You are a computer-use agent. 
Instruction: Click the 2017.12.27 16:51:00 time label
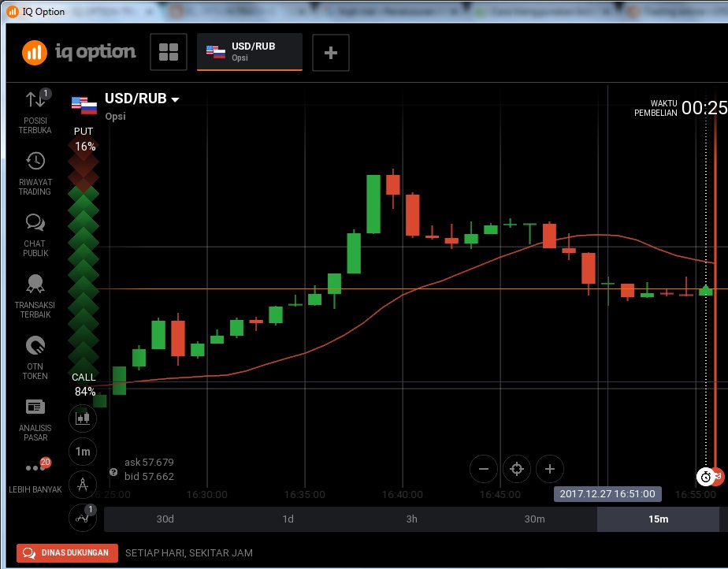(607, 494)
